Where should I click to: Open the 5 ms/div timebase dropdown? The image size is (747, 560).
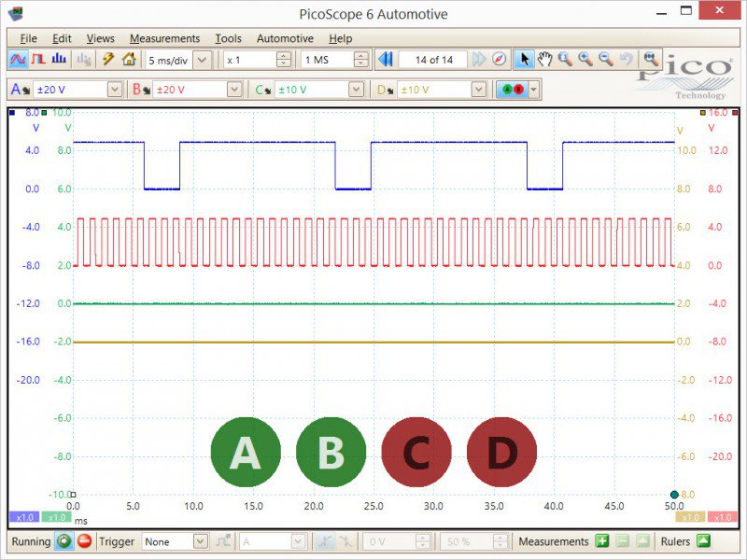[201, 59]
